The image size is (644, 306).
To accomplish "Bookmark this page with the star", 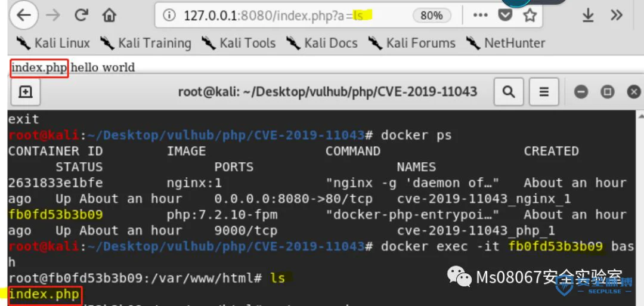I will (x=530, y=16).
